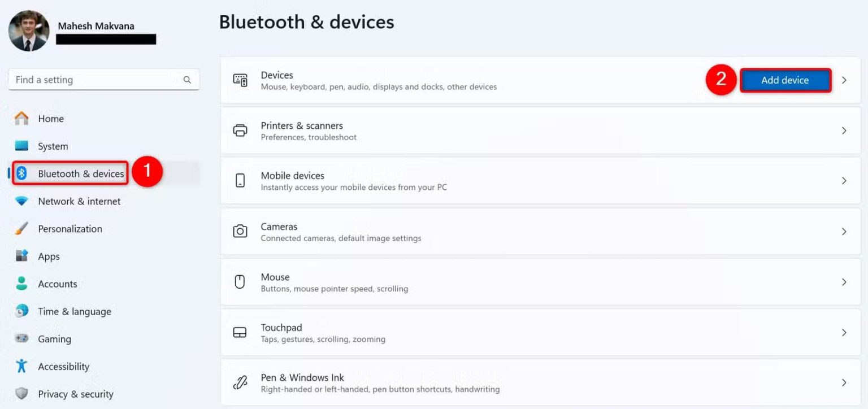Open Accounts settings from the sidebar

58,284
